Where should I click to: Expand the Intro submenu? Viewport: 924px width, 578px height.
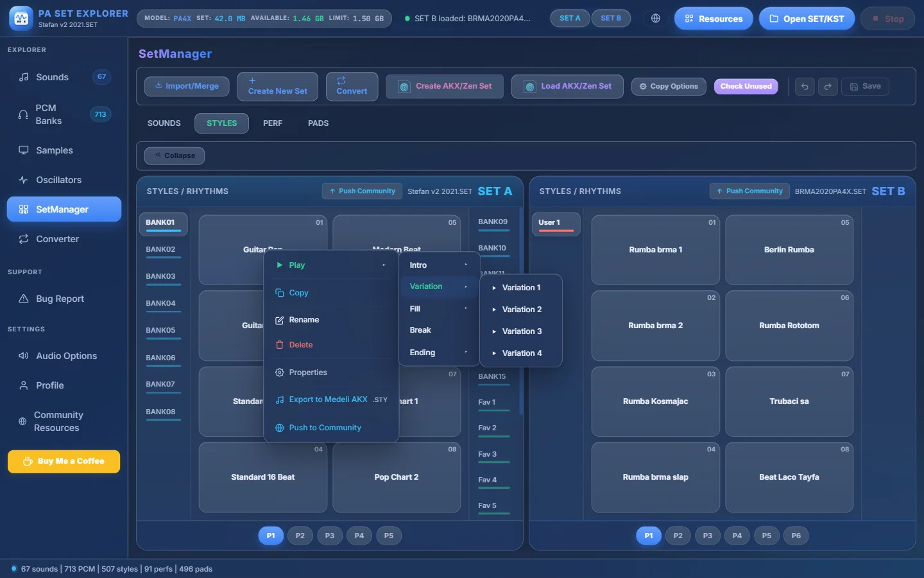440,265
